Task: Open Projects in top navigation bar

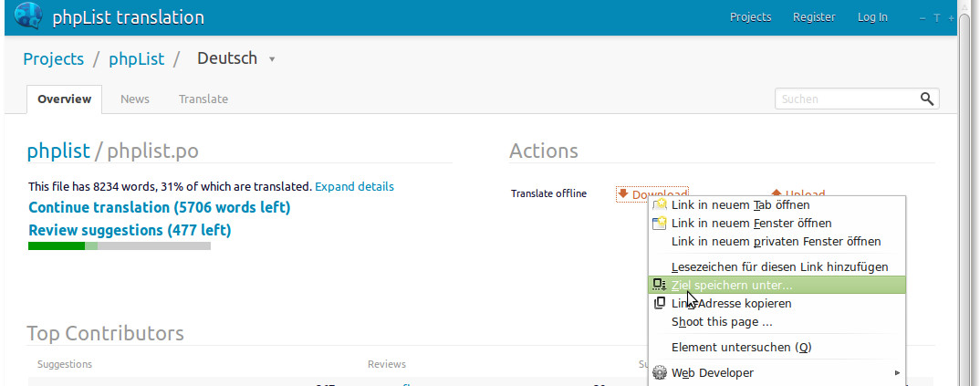Action: click(750, 17)
